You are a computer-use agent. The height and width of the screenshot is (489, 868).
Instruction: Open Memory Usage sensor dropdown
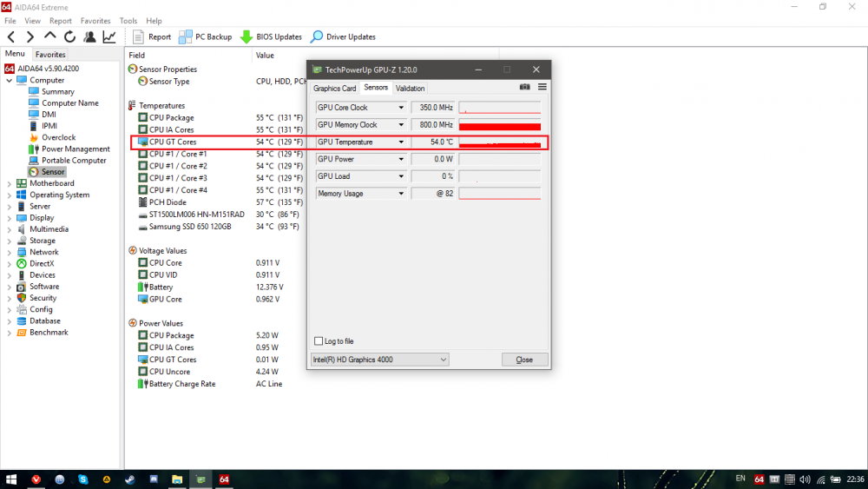(x=401, y=194)
